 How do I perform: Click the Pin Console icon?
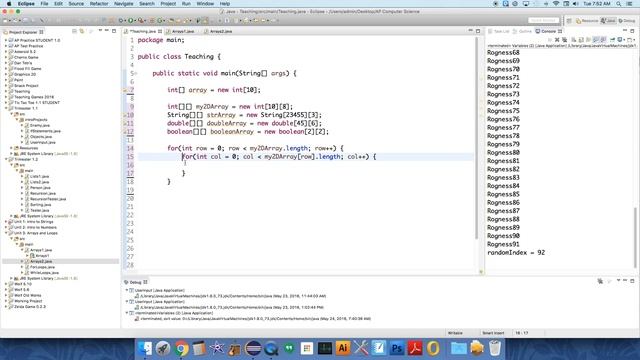612,40
